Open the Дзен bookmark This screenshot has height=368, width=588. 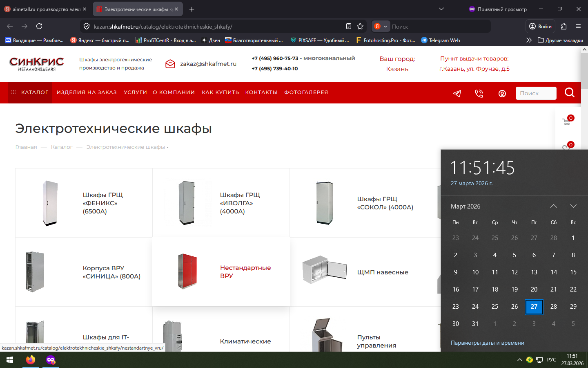point(211,40)
